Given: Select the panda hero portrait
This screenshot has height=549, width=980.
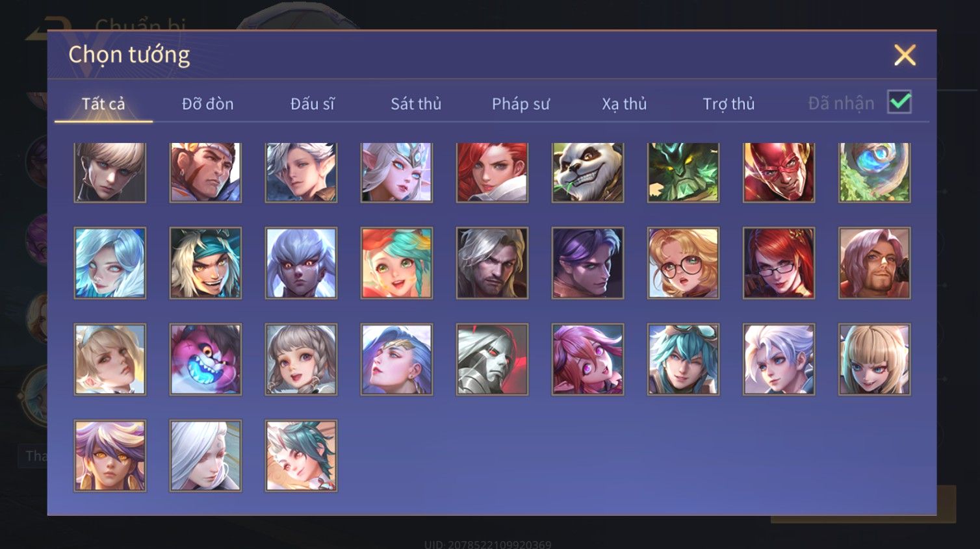Looking at the screenshot, I should pos(587,172).
